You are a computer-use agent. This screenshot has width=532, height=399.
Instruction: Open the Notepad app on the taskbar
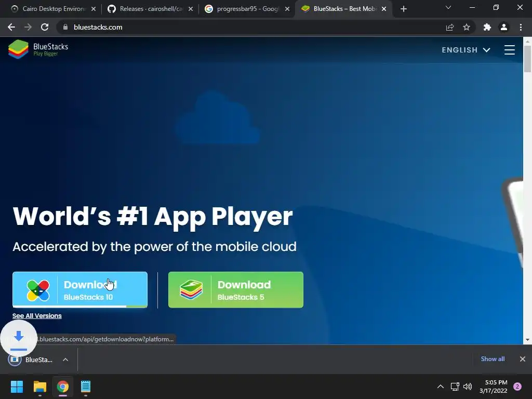coord(86,387)
